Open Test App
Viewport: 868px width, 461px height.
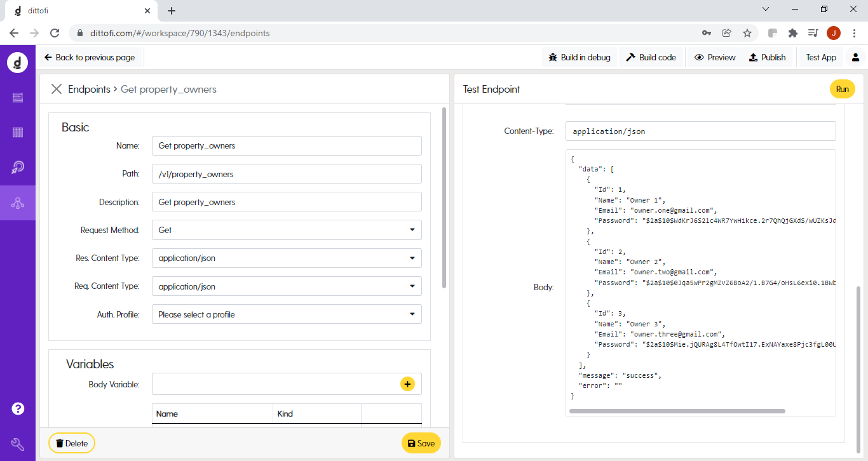[821, 57]
